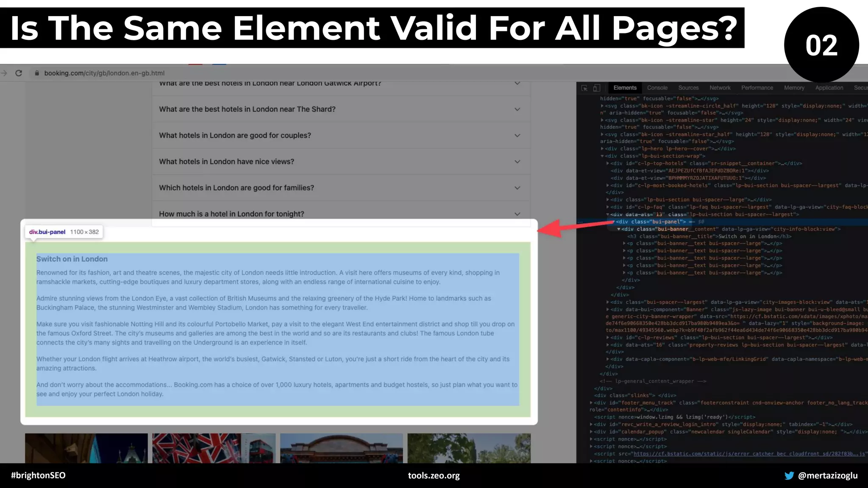
Task: Open the error_catcher script src link
Action: click(x=749, y=454)
